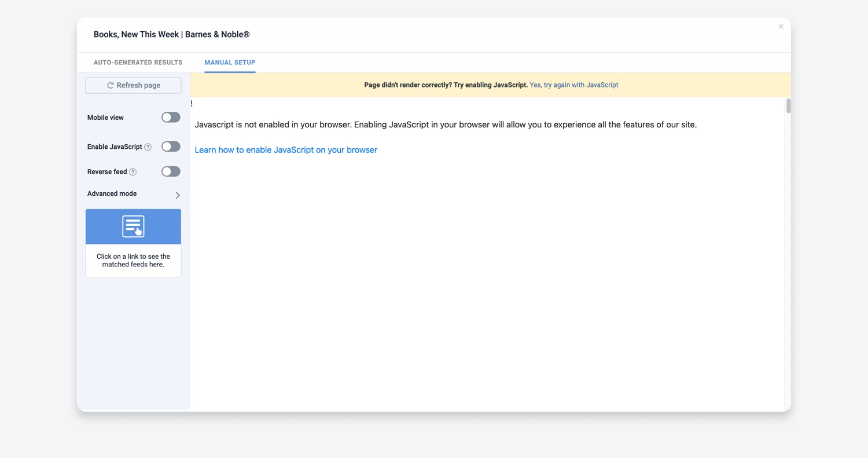Open the Enable JavaScript help tooltip
Image resolution: width=868 pixels, height=458 pixels.
(x=148, y=146)
